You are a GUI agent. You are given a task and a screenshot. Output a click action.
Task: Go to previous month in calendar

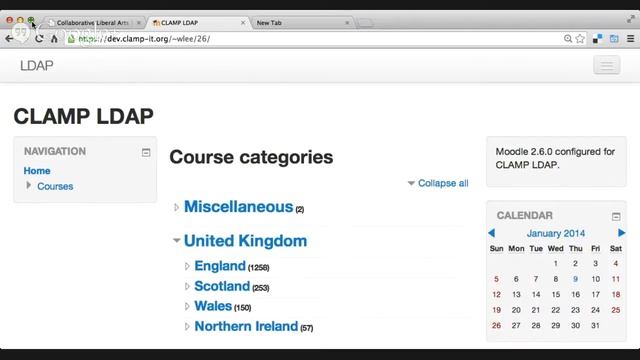(x=491, y=233)
